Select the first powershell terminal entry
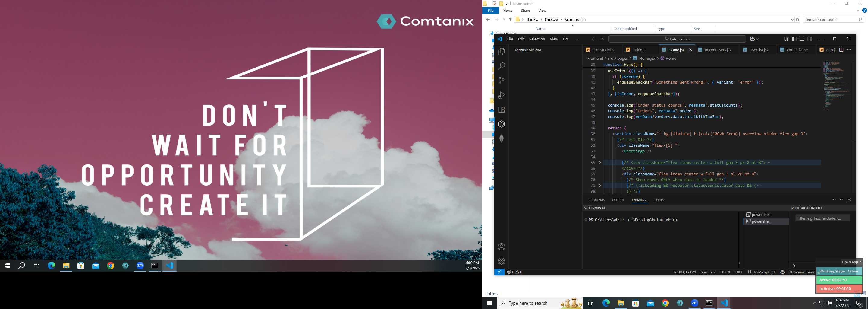The width and height of the screenshot is (868, 309). (766, 215)
